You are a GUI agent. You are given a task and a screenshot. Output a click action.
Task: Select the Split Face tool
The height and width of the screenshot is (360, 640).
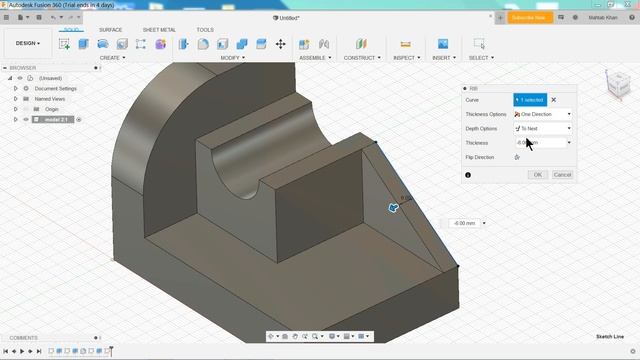(261, 44)
